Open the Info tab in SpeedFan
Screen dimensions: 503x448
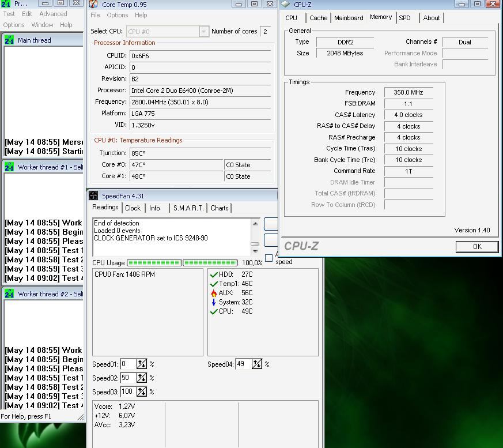pos(154,208)
